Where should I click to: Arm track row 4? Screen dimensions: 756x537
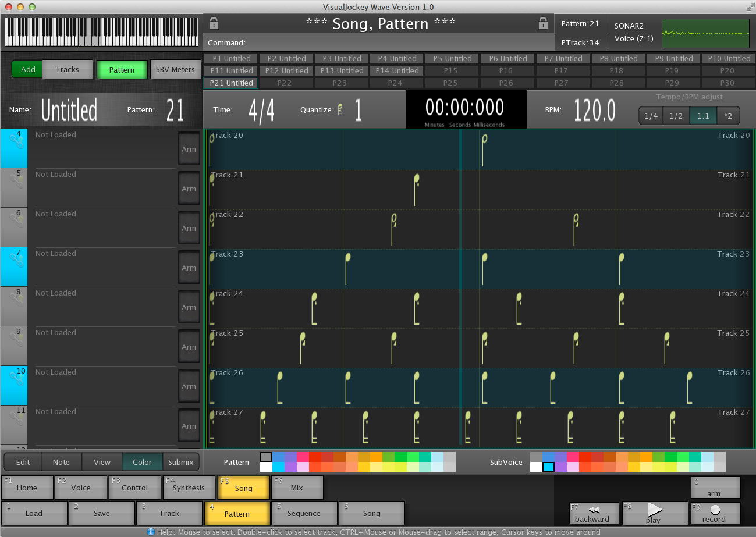[189, 149]
